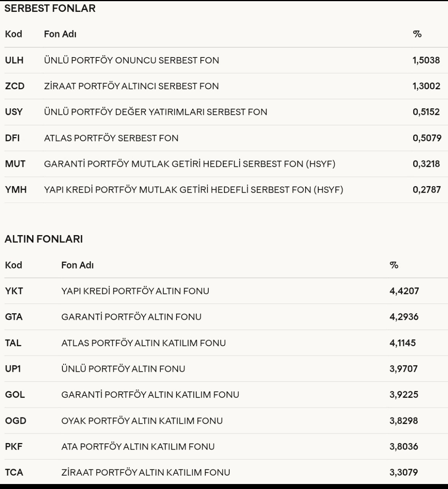This screenshot has width=448, height=489.
Task: Open GARANTİ PORTFÖY ALTIN KATILIM FONU
Action: 150,394
